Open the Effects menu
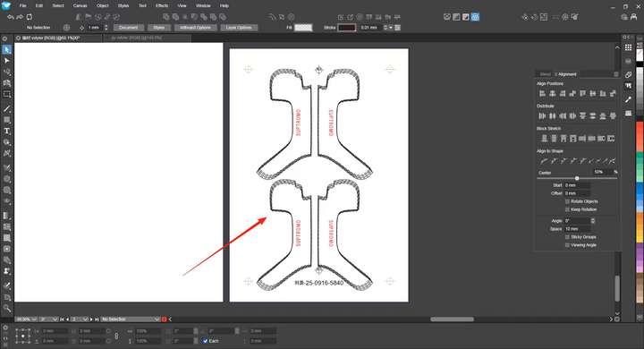 click(x=162, y=5)
